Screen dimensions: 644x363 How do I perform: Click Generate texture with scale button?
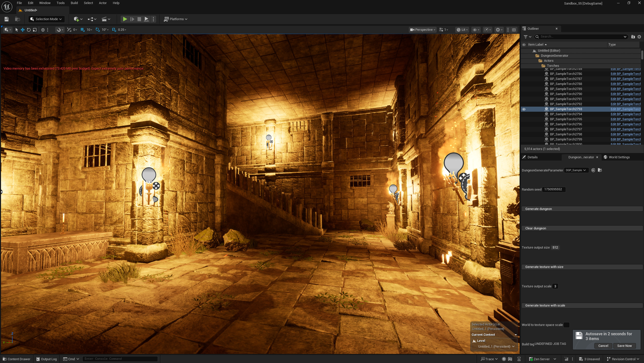582,306
